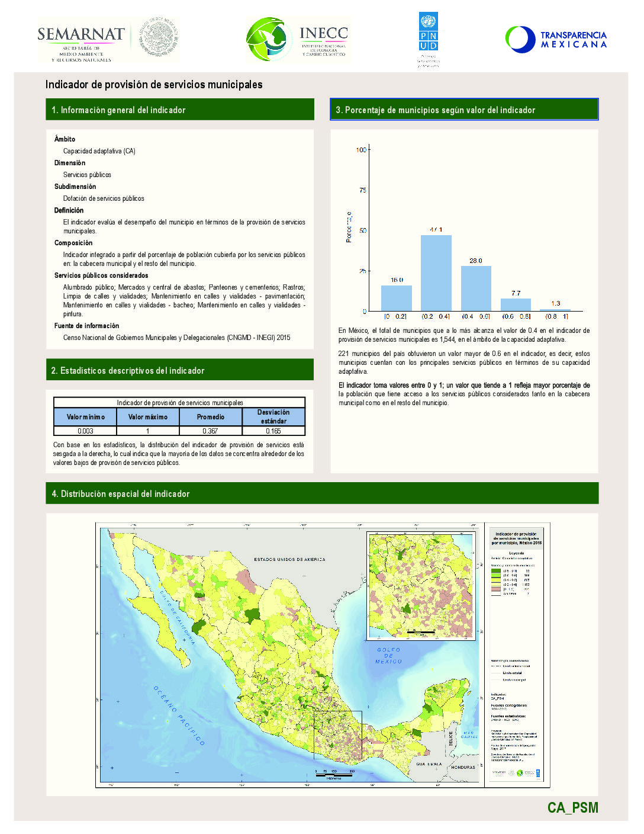Click the chart bar labeled 16.0

click(397, 298)
